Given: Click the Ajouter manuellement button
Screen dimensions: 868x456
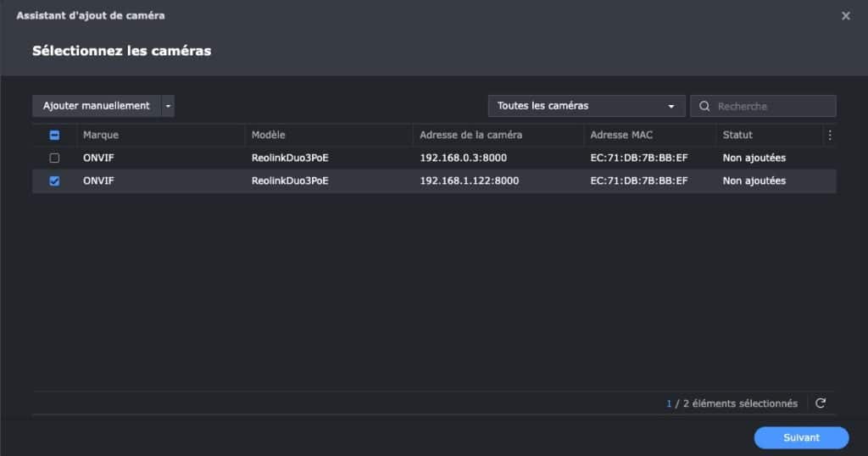Looking at the screenshot, I should [97, 106].
